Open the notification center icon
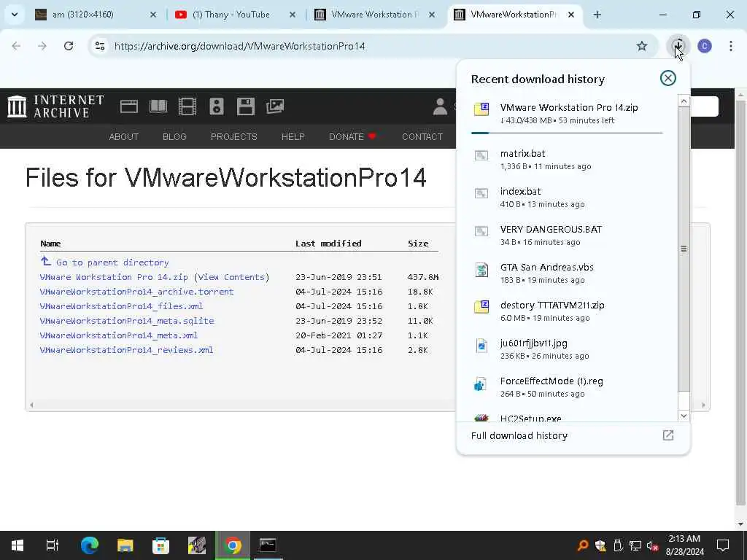Viewport: 747px width, 560px height. [723, 545]
